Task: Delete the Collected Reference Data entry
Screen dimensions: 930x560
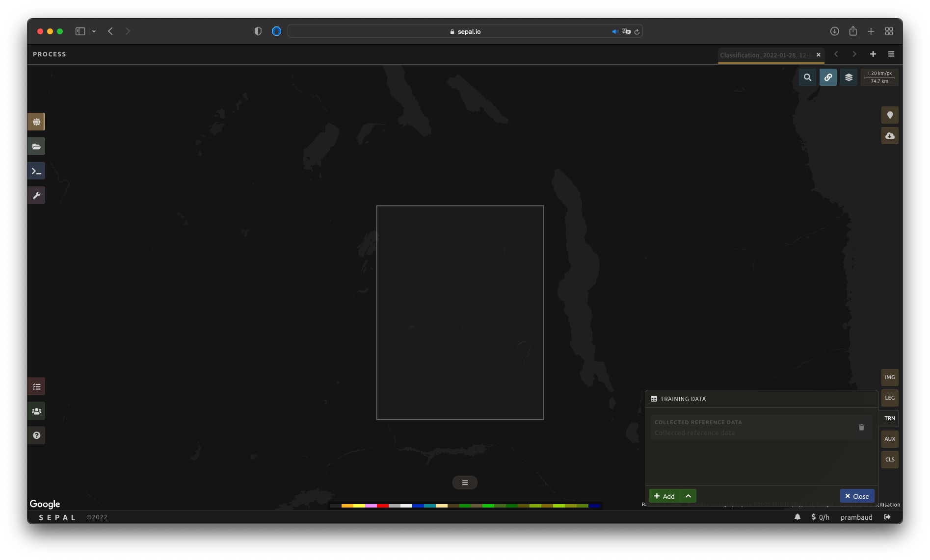Action: click(x=861, y=427)
